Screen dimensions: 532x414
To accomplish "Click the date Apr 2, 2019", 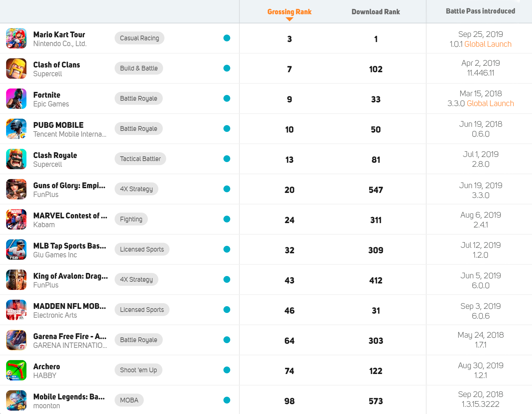I will (x=480, y=63).
